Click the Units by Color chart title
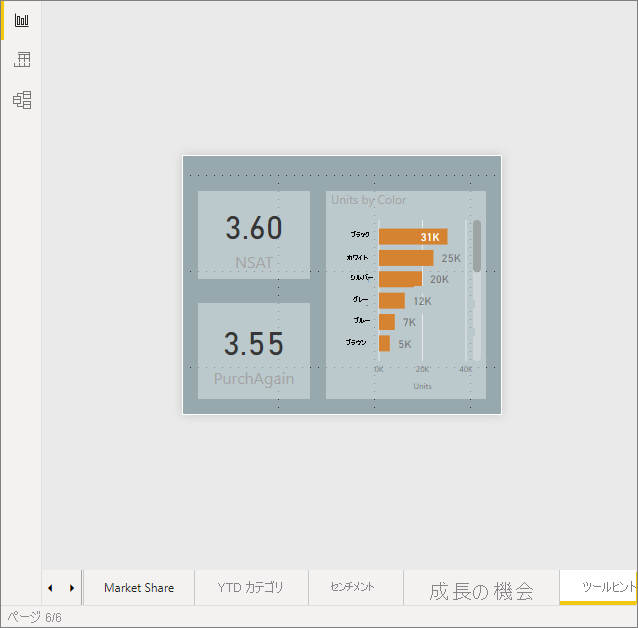 (x=368, y=200)
